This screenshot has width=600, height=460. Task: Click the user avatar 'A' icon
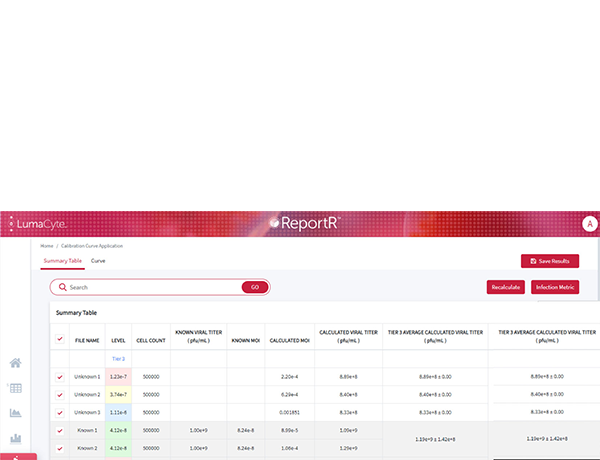[x=590, y=223]
